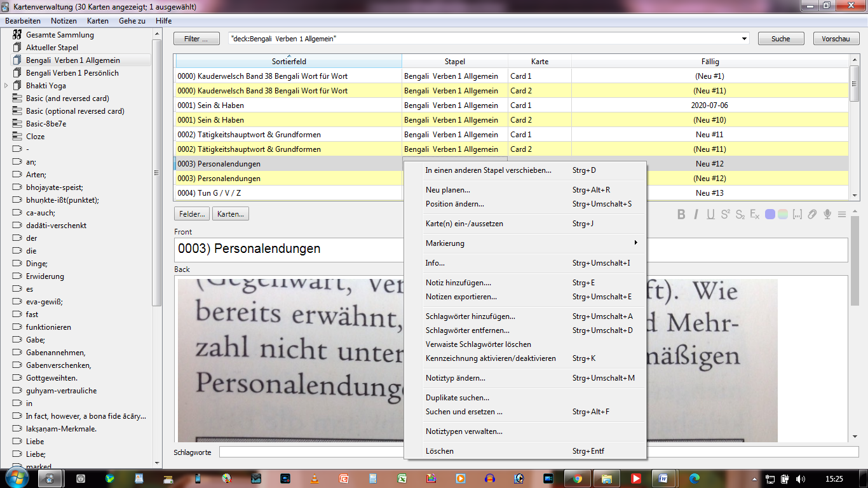Image resolution: width=868 pixels, height=488 pixels.
Task: Sort the card list by the Sortierfeld column
Action: 288,62
